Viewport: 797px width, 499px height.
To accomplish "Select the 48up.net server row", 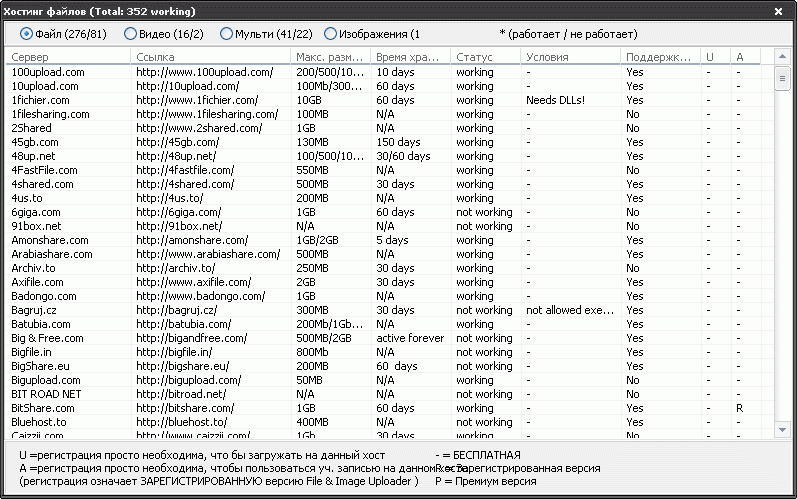I will pyautogui.click(x=384, y=156).
